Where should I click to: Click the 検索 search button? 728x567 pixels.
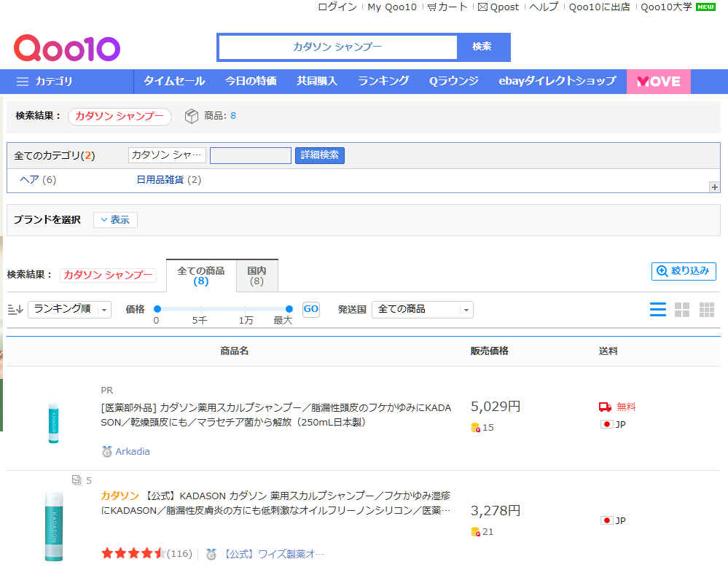(482, 47)
